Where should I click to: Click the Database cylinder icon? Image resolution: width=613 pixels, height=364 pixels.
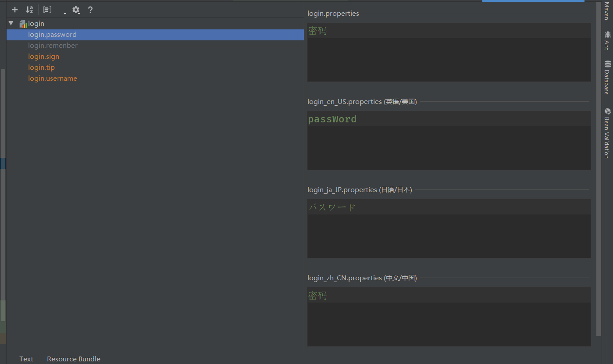tap(607, 64)
